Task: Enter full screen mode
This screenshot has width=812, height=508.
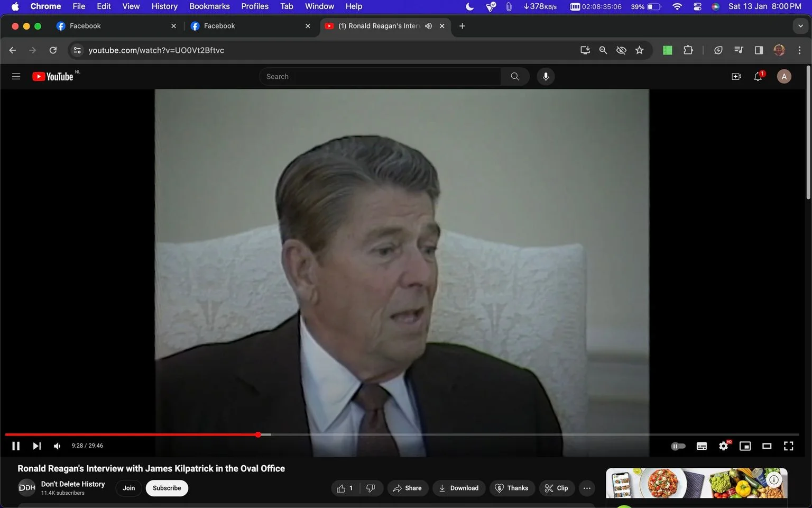Action: [x=788, y=446]
